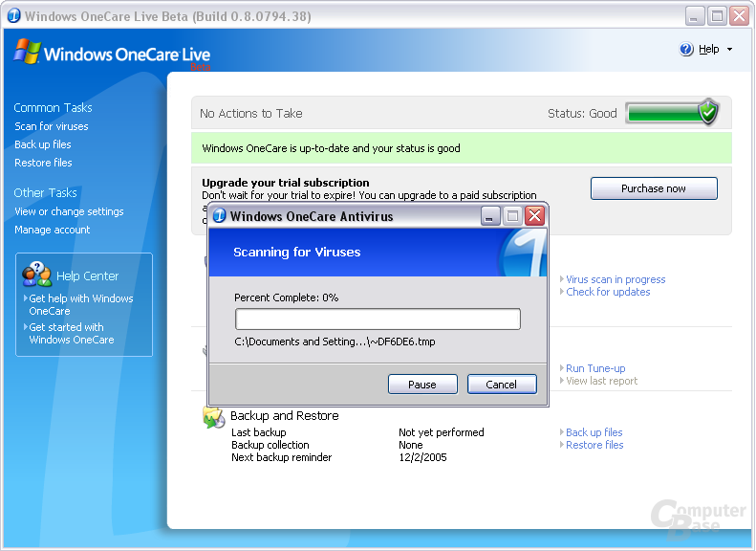
Task: Click the 'Not yet performed' backup value
Action: click(x=442, y=432)
